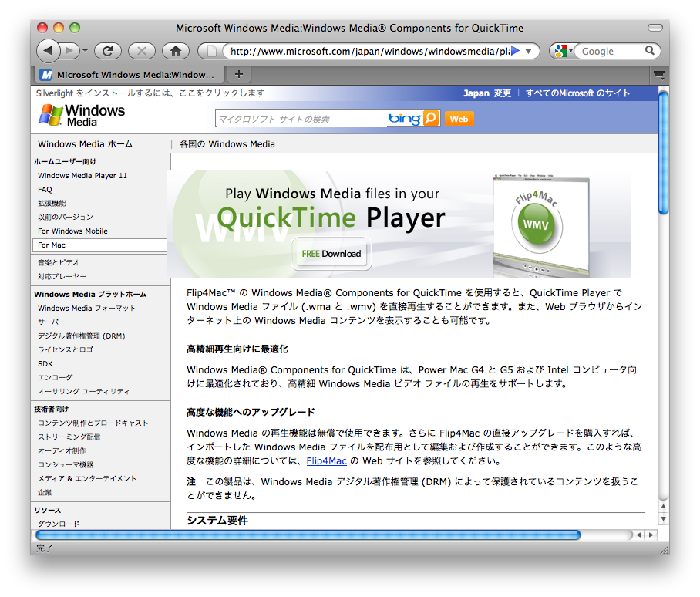
Task: Click the vertical scrollbar thumb
Action: click(664, 153)
